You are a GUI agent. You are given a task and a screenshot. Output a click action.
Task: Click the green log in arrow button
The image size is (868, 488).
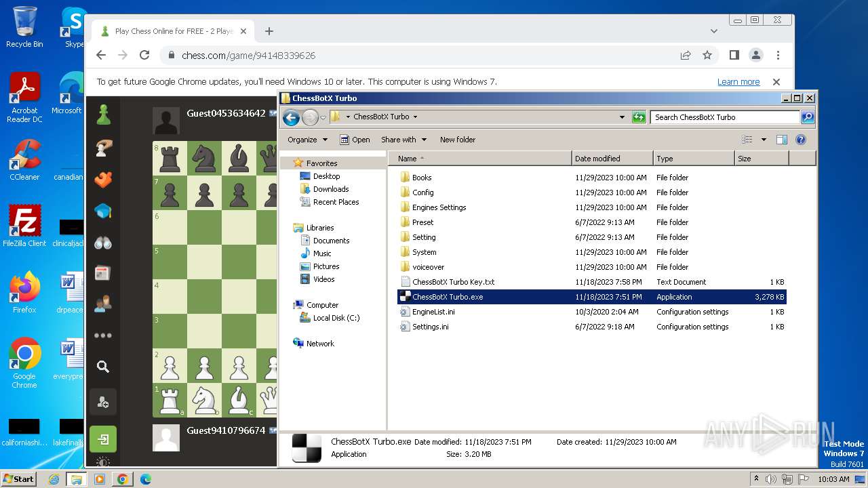coord(103,439)
